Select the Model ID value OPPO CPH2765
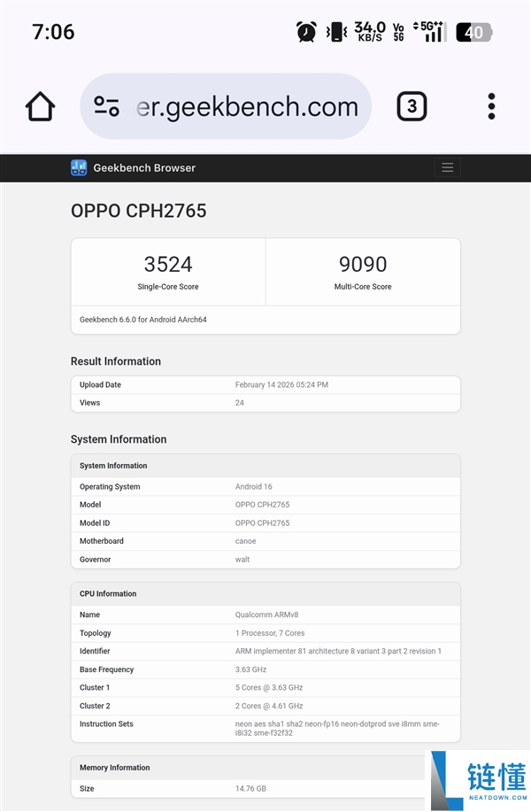This screenshot has height=812, width=531. click(262, 522)
